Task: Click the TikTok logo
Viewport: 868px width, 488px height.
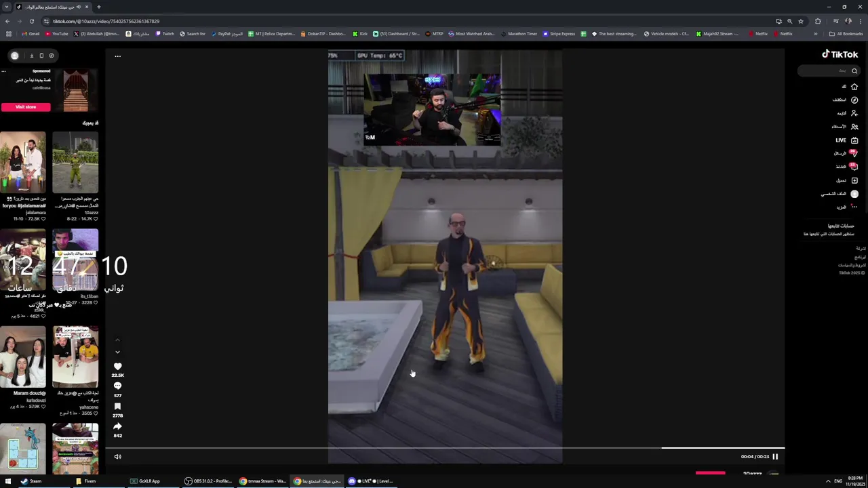Action: click(840, 54)
